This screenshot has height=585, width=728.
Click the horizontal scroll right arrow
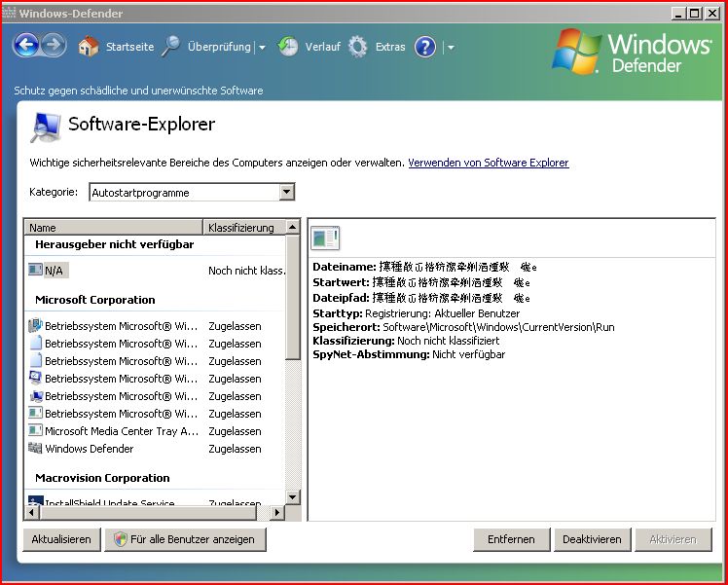pyautogui.click(x=277, y=513)
